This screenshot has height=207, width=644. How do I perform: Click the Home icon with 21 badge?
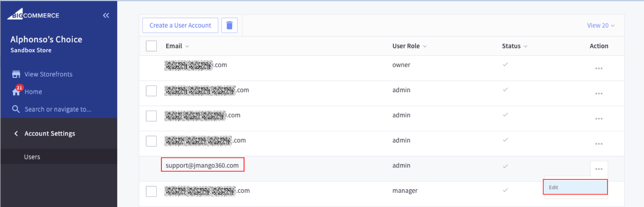[x=16, y=91]
